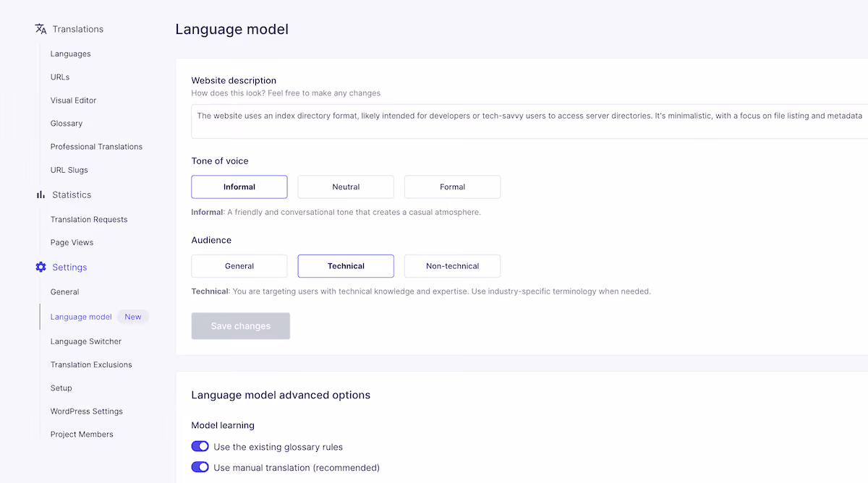
Task: Go to Glossary page
Action: [67, 124]
